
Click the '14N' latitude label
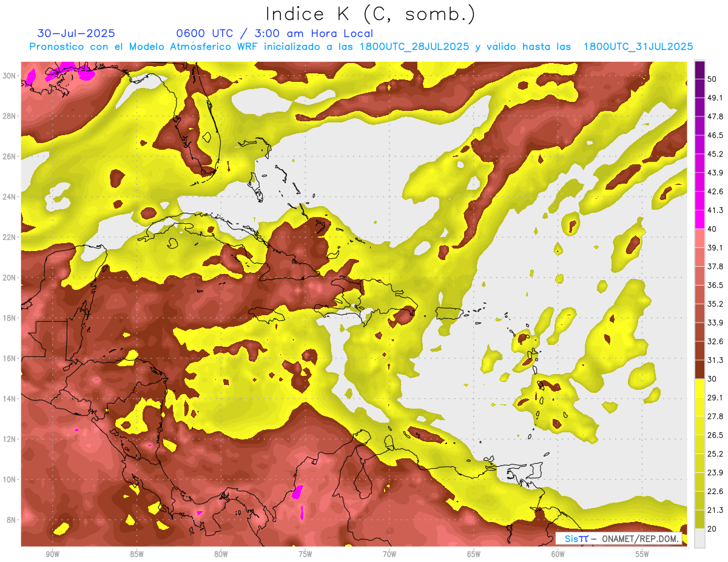(x=10, y=398)
